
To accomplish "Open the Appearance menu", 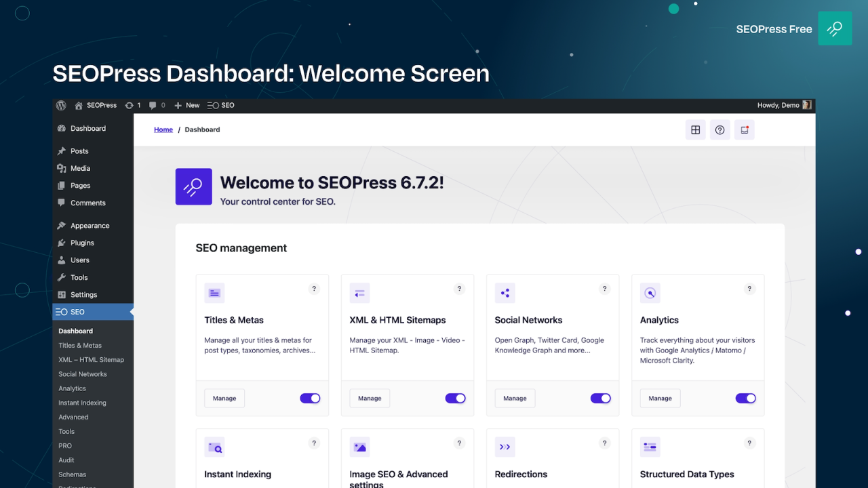I will click(x=93, y=226).
